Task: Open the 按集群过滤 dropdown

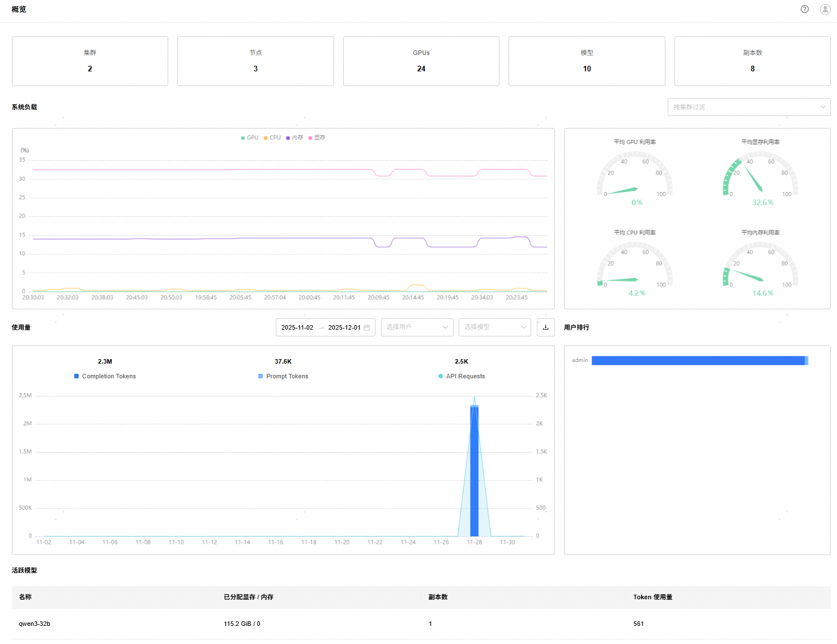Action: pos(749,107)
